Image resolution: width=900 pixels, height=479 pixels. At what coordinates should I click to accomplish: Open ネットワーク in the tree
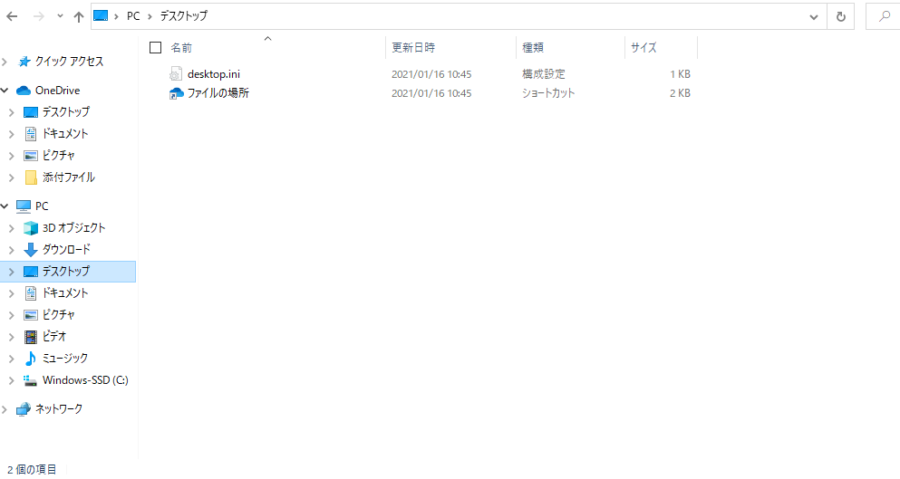(59, 408)
